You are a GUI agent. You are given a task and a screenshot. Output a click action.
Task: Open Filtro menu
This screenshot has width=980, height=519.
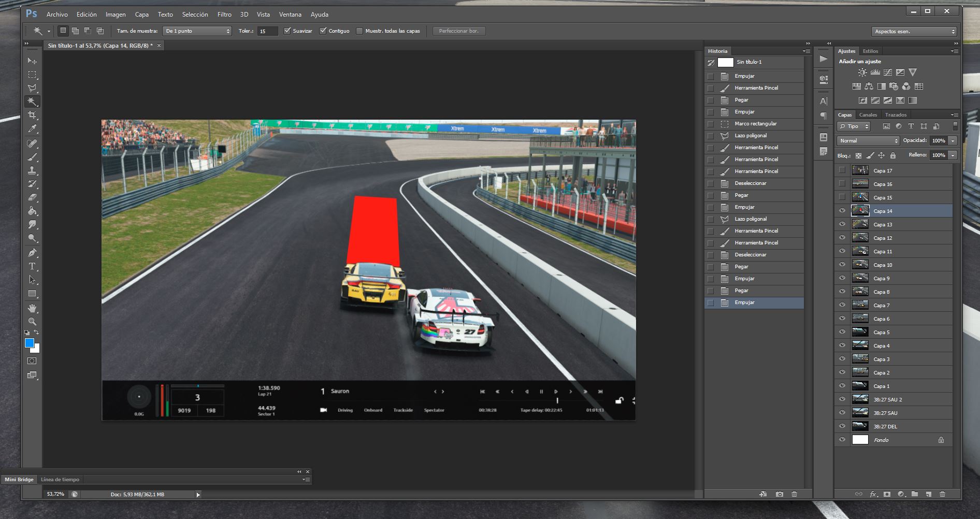tap(224, 15)
